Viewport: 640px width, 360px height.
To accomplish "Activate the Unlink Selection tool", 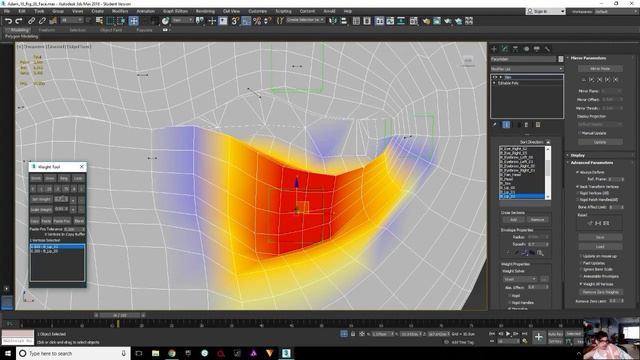I will (x=42, y=21).
